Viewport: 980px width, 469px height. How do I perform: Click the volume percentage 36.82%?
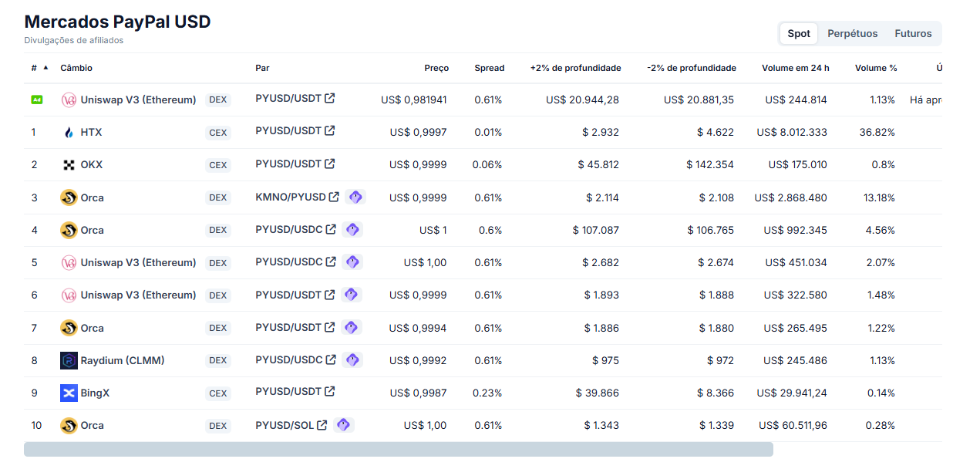pos(877,133)
